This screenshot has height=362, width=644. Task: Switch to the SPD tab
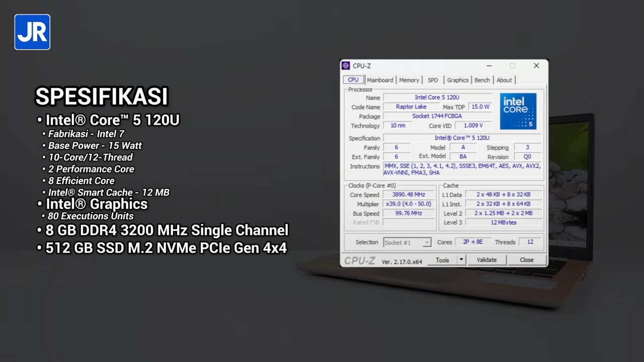click(x=433, y=80)
